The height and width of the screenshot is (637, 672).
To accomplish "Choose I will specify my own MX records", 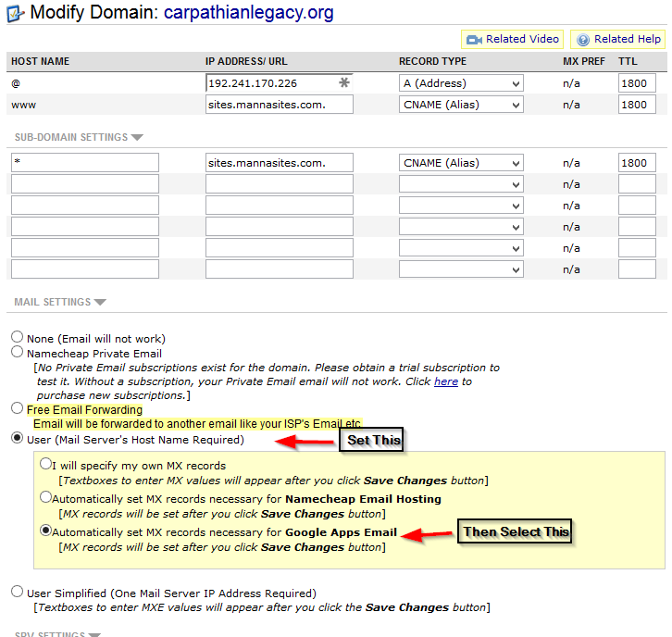I will [45, 464].
